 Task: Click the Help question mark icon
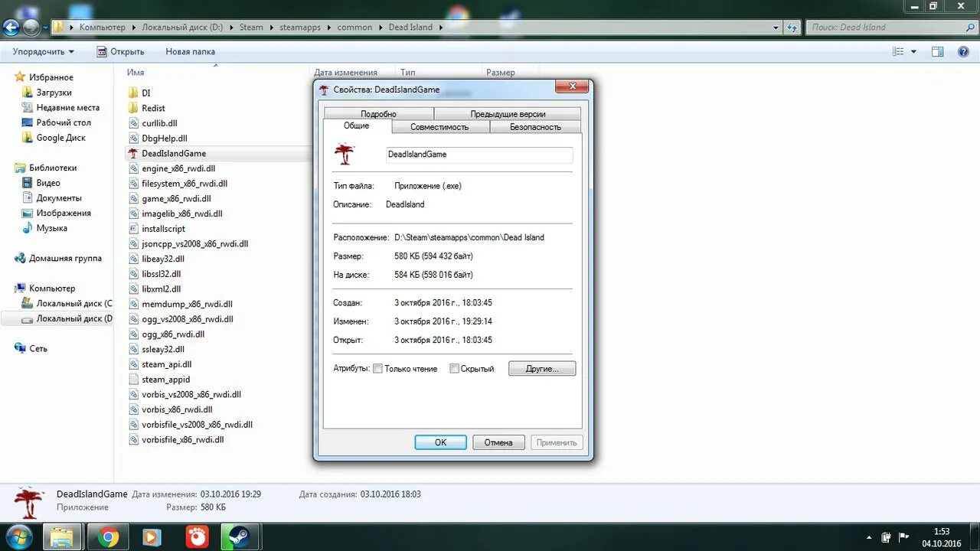click(963, 51)
